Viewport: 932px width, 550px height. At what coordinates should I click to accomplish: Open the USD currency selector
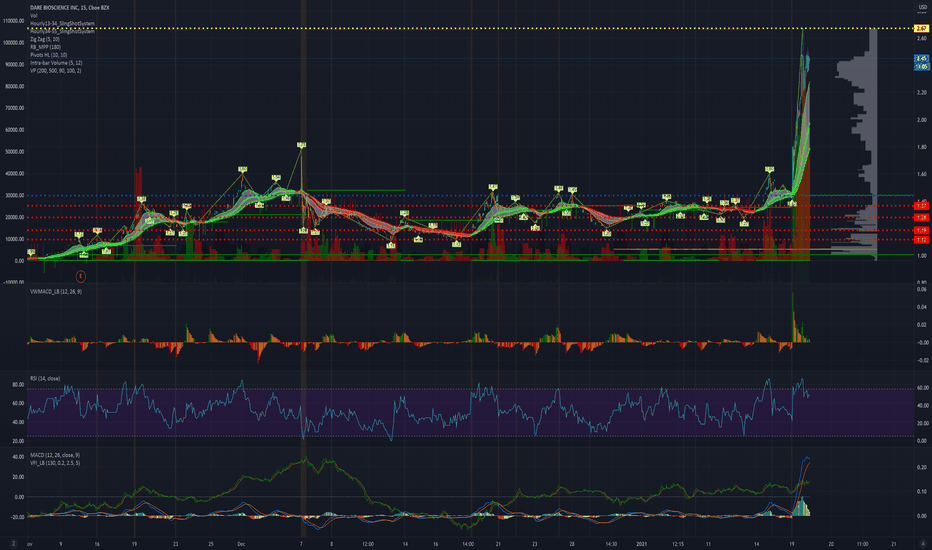coord(922,8)
